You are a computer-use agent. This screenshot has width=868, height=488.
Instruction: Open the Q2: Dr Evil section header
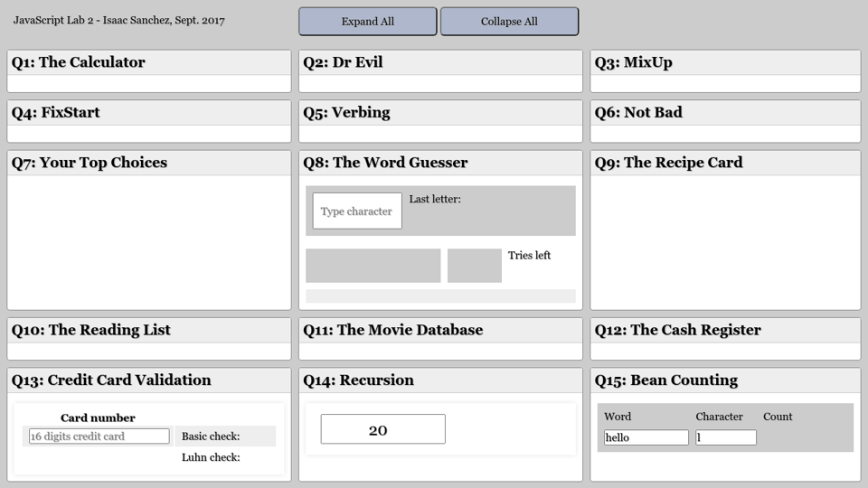click(440, 62)
